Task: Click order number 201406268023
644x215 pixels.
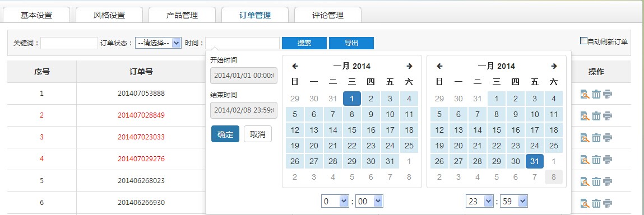Action: (x=141, y=180)
